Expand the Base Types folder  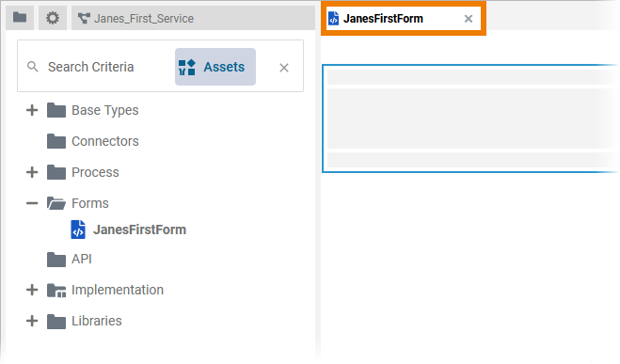point(32,110)
